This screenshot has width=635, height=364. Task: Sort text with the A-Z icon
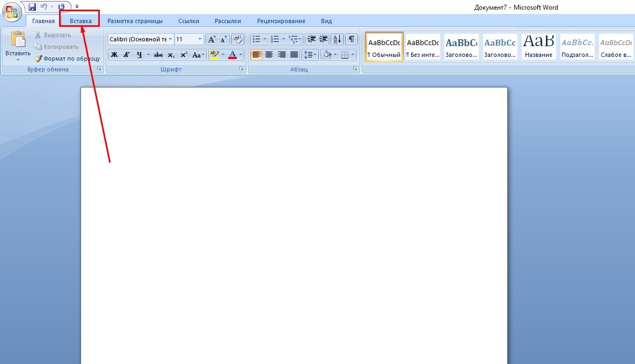click(x=337, y=39)
